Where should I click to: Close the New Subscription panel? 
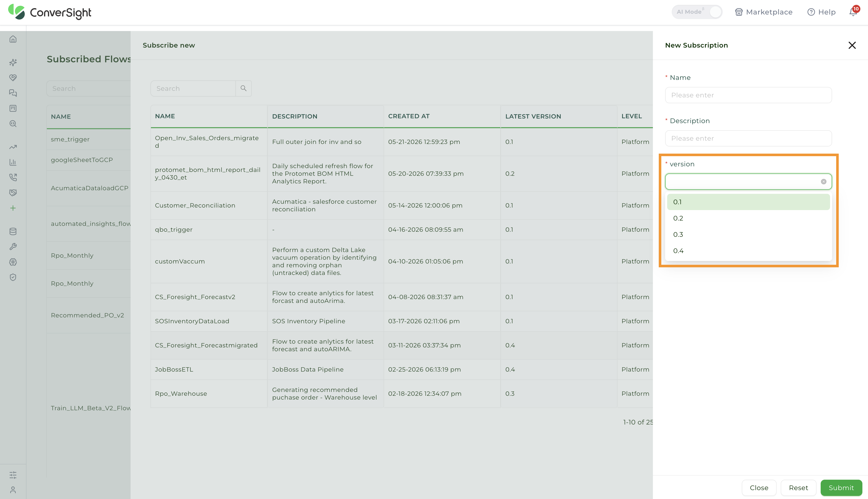[852, 45]
